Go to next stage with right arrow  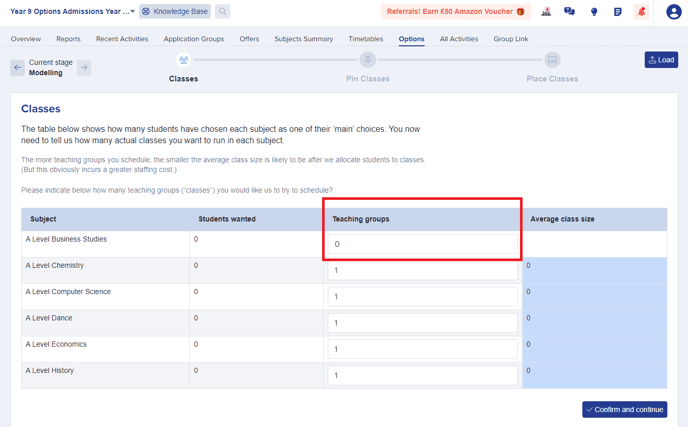click(84, 68)
